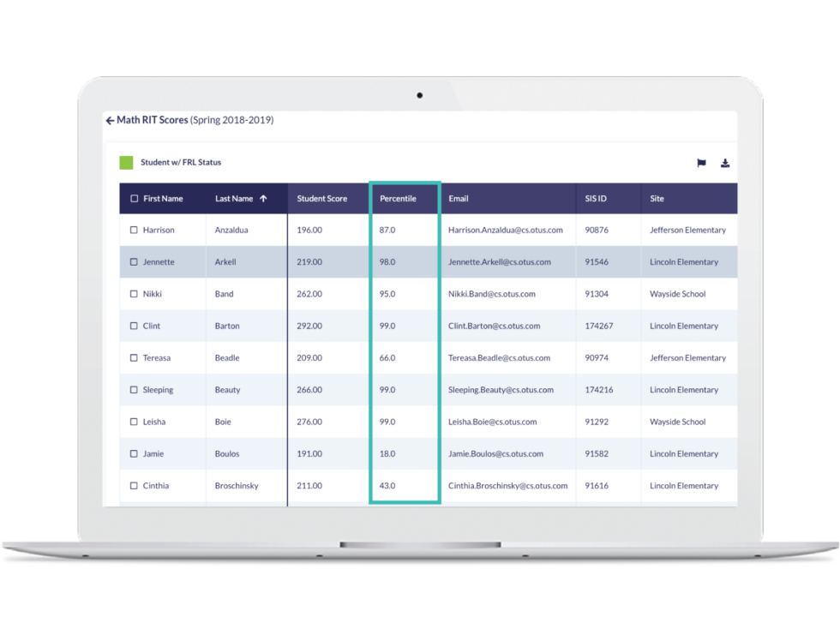The width and height of the screenshot is (840, 641).
Task: Click the green FRL Status color swatch
Action: point(126,163)
